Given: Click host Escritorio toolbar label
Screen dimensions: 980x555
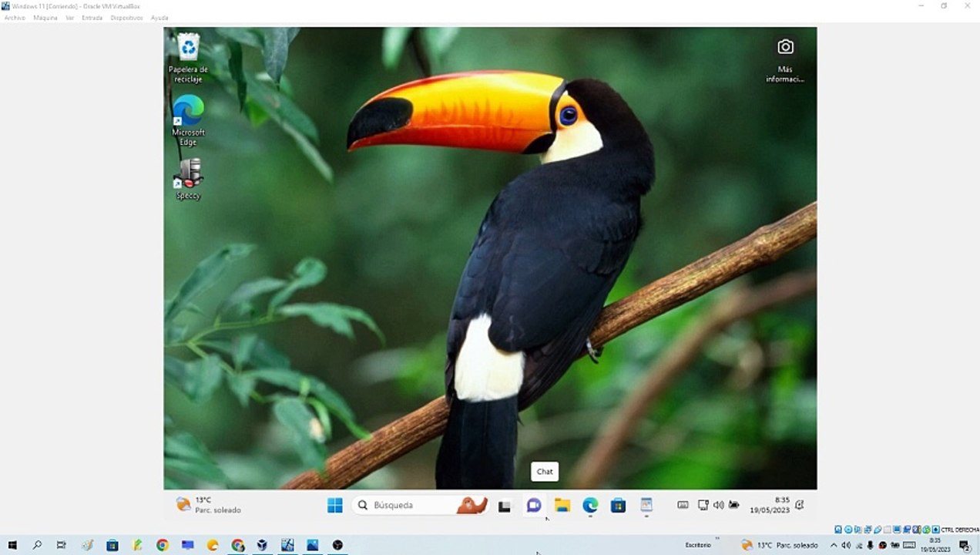Looking at the screenshot, I should (x=698, y=545).
